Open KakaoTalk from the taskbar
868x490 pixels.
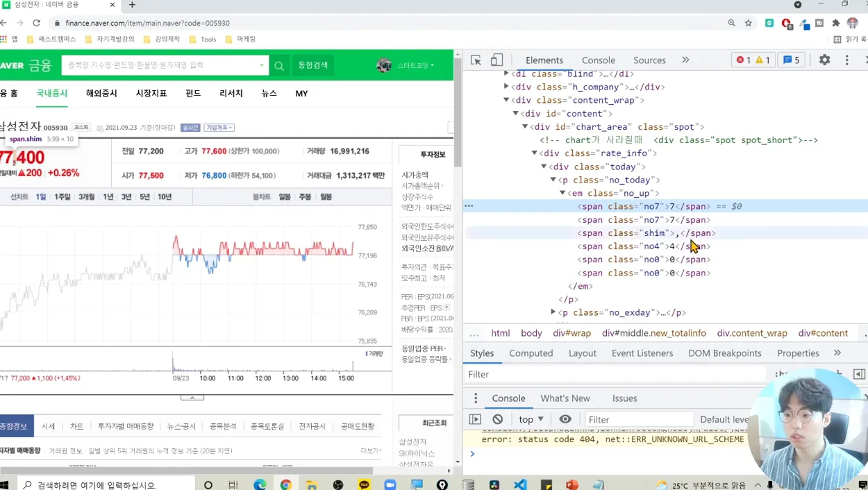pos(364,484)
